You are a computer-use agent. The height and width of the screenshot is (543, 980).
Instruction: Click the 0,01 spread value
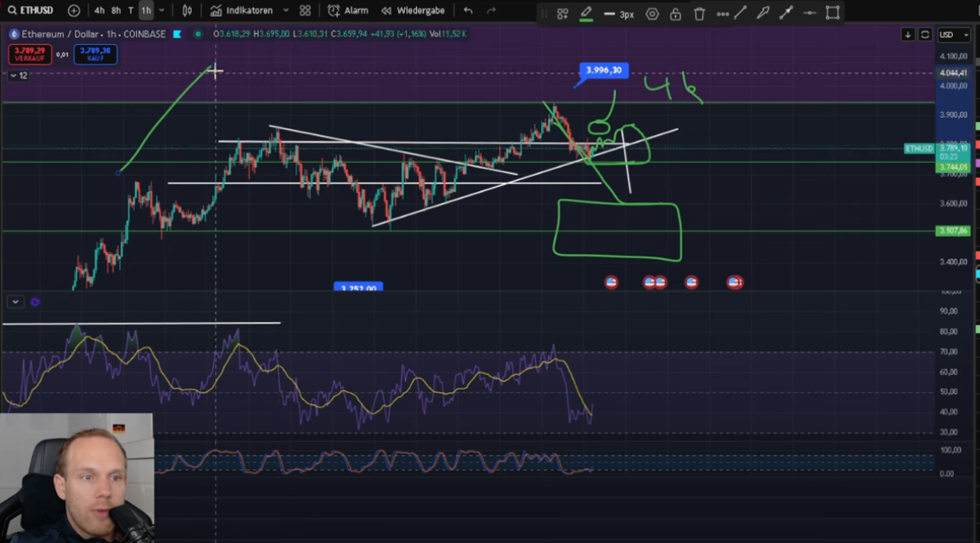coord(63,54)
